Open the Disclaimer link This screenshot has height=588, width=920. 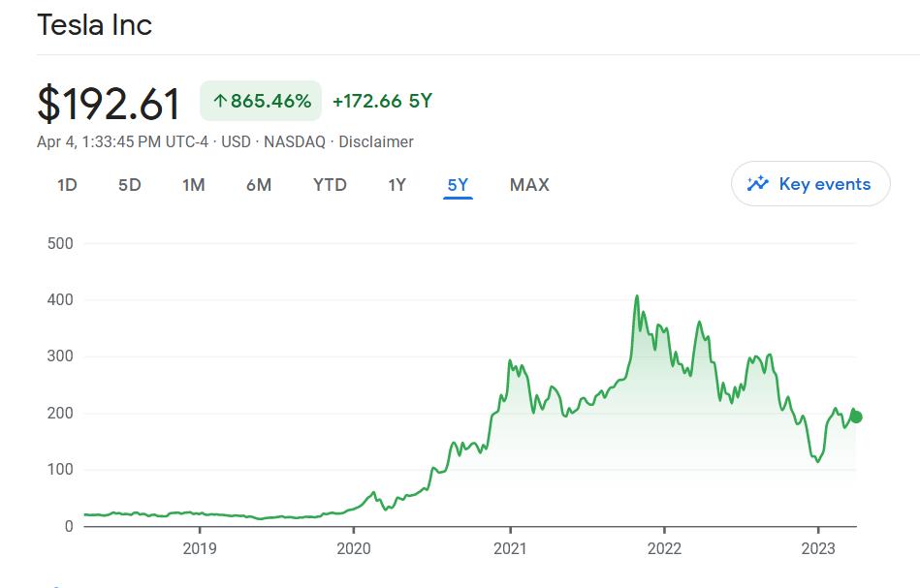click(376, 141)
